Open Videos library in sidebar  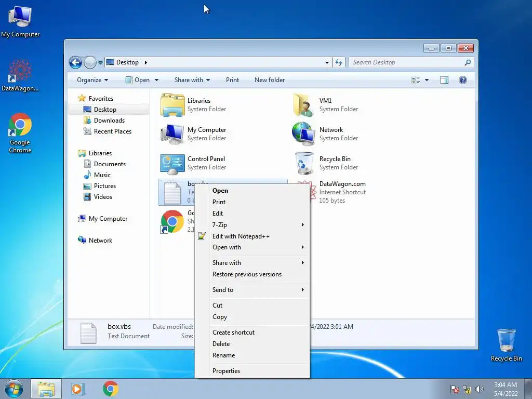[103, 197]
